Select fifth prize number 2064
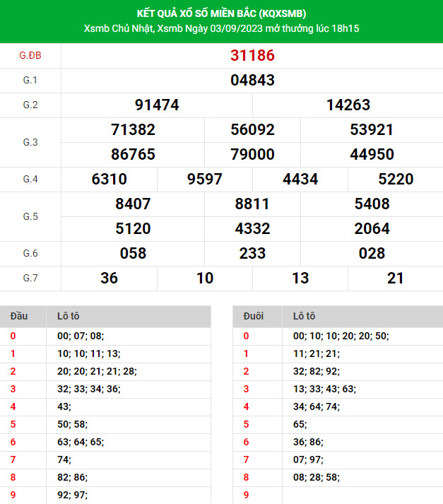Image resolution: width=443 pixels, height=504 pixels. pos(372,228)
